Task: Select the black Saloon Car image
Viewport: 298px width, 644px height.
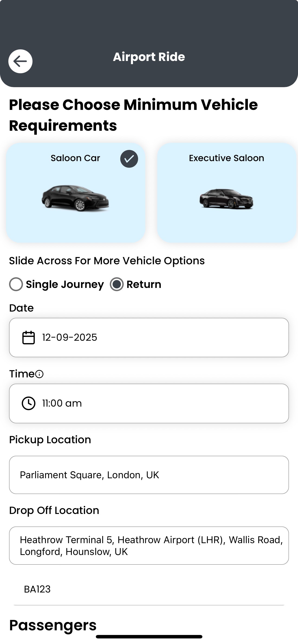Action: tap(75, 198)
